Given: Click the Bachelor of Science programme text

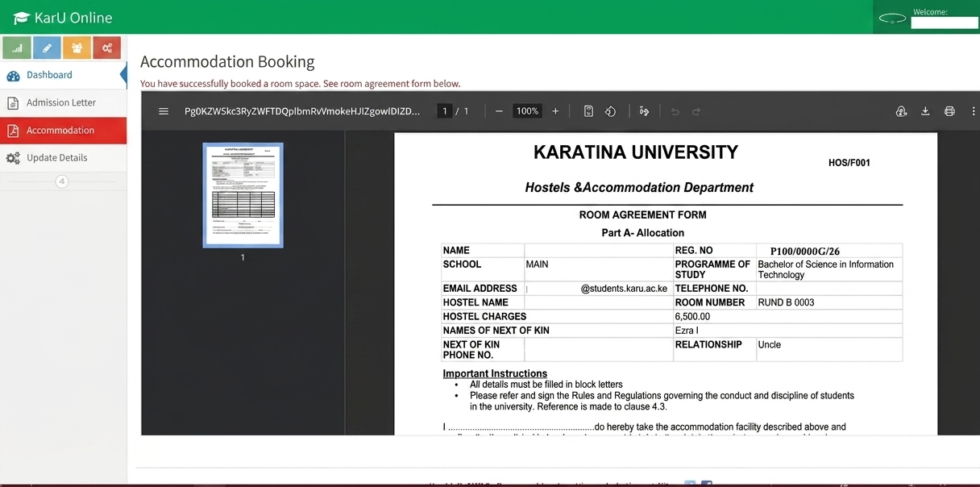Looking at the screenshot, I should pyautogui.click(x=825, y=269).
